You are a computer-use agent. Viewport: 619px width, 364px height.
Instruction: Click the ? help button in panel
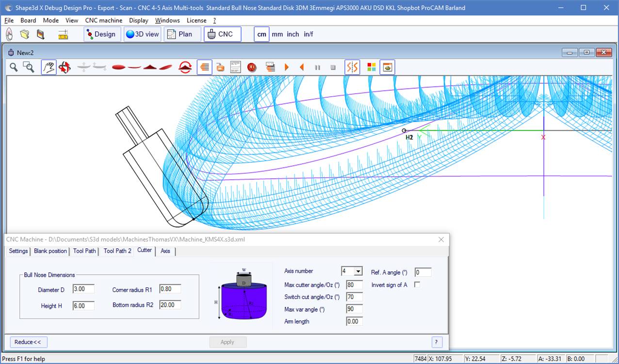tap(437, 342)
